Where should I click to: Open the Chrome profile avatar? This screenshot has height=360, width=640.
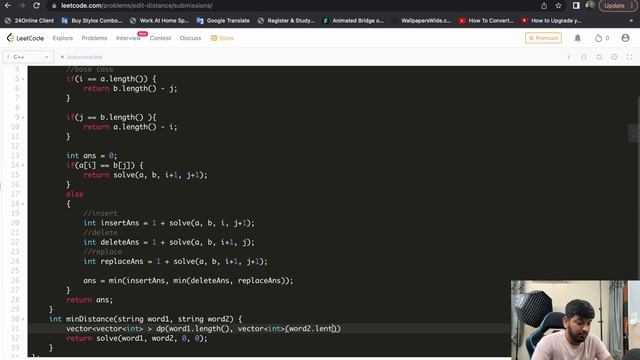pyautogui.click(x=590, y=5)
